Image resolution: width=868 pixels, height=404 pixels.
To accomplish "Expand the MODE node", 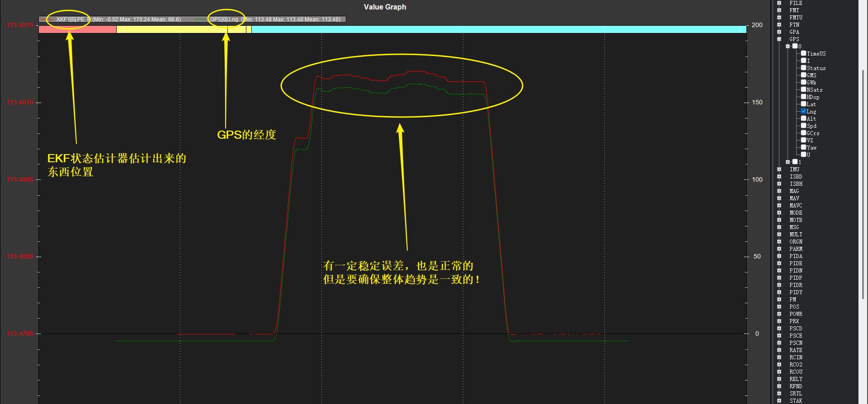I will 779,213.
